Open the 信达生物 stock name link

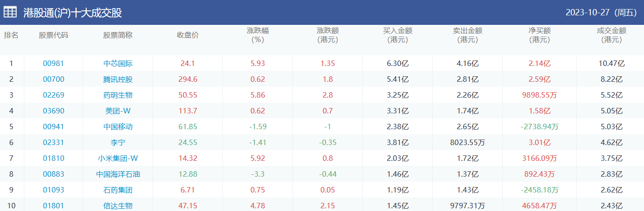(x=118, y=206)
